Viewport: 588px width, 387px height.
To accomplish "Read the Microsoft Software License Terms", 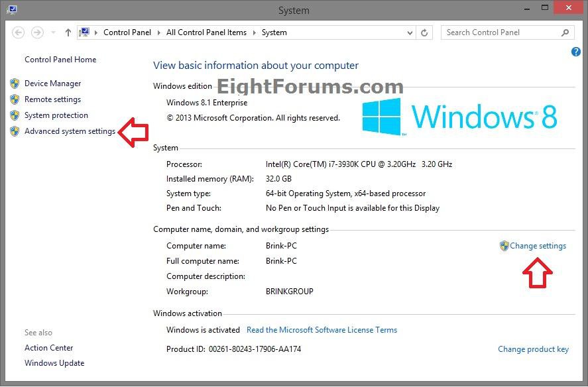I will click(x=322, y=330).
